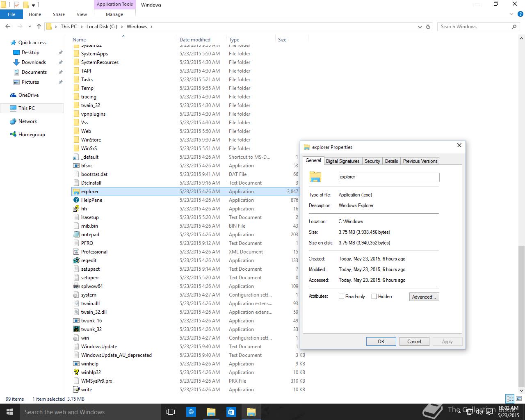Click the regedit application icon
525x420 pixels.
(x=76, y=260)
